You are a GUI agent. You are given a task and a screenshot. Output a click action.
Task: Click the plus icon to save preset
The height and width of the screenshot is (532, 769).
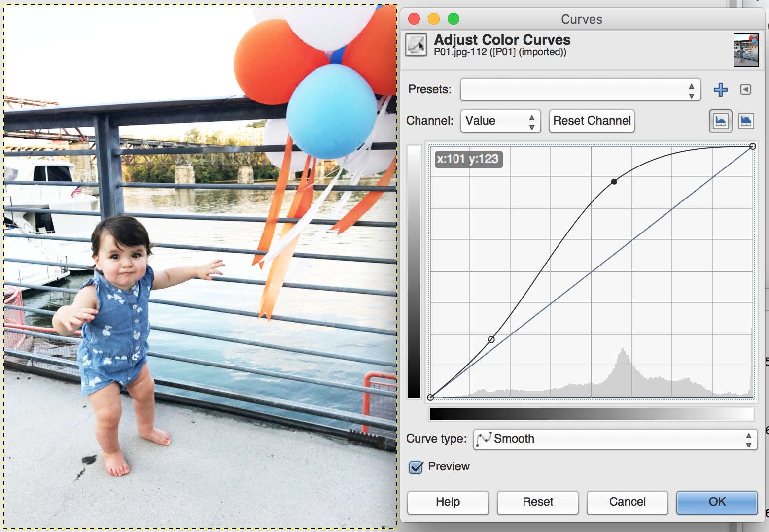(x=720, y=90)
